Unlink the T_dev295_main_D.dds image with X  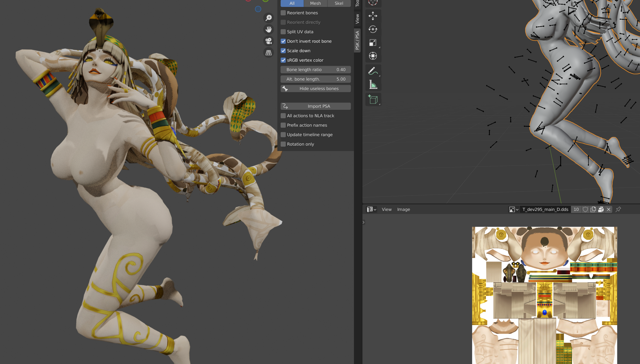click(x=609, y=209)
